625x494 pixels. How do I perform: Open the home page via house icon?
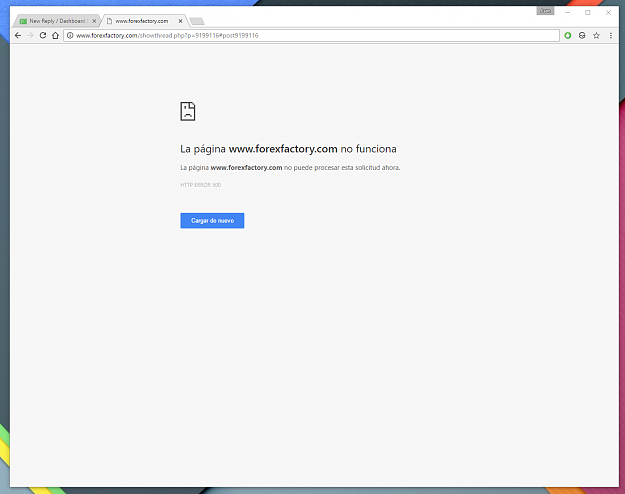coord(55,35)
